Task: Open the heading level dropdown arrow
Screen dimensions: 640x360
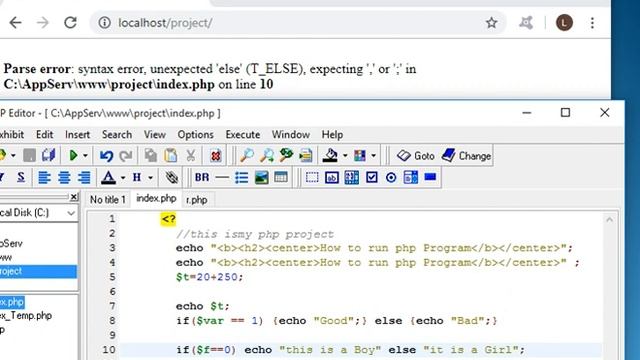Action: coord(151,178)
